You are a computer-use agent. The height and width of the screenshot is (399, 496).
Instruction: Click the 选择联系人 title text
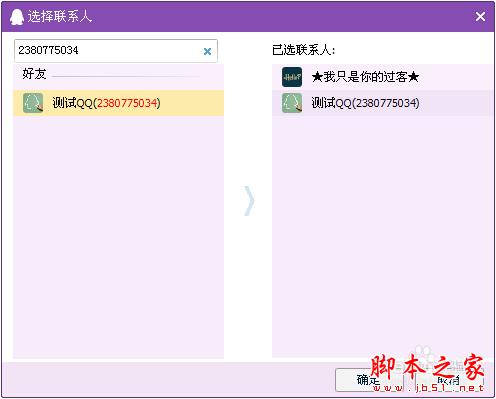(x=60, y=16)
